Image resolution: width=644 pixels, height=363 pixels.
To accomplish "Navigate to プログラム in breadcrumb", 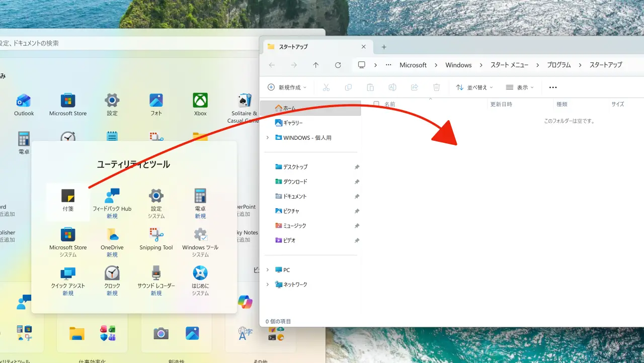I will pos(558,65).
